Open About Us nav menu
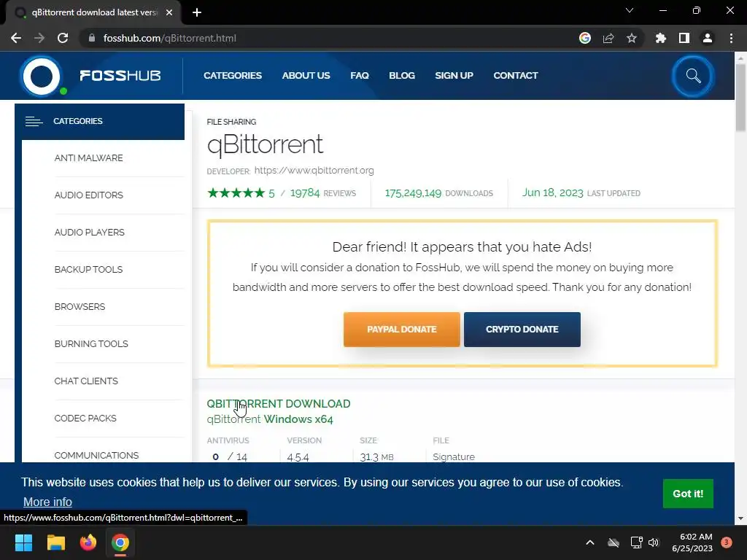The height and width of the screenshot is (560, 747). [x=306, y=75]
